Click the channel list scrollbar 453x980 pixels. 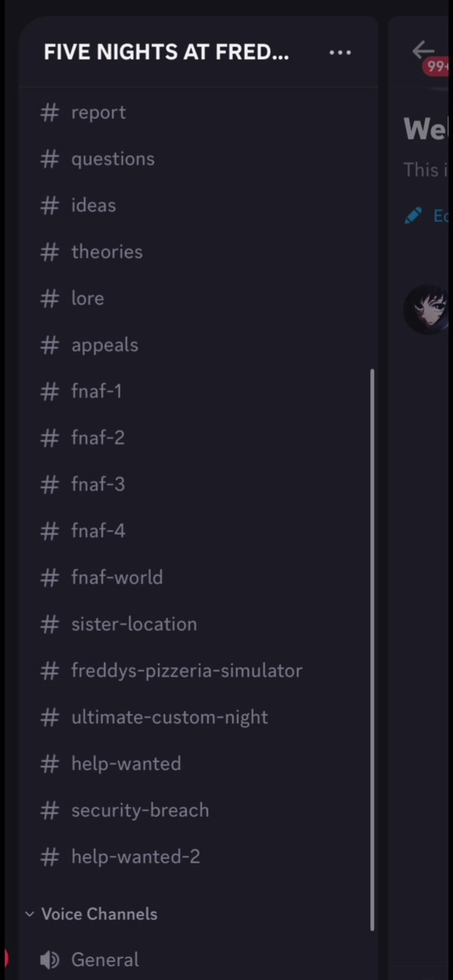(x=373, y=650)
